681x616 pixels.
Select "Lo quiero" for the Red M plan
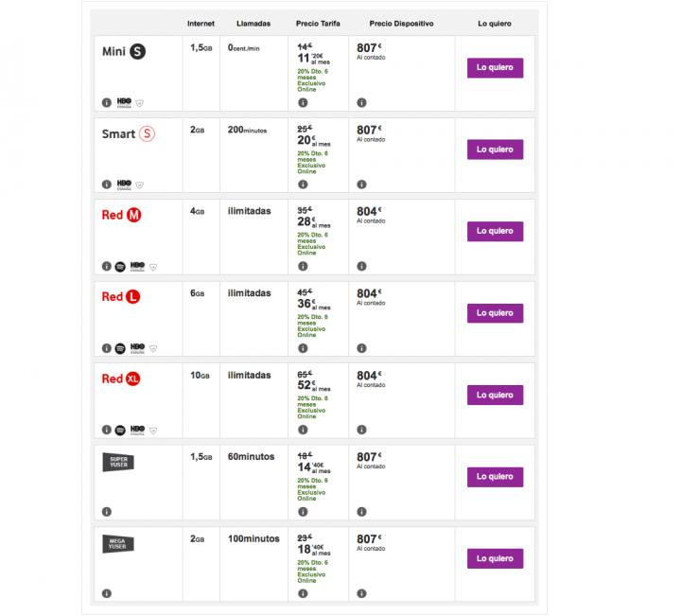tap(495, 231)
